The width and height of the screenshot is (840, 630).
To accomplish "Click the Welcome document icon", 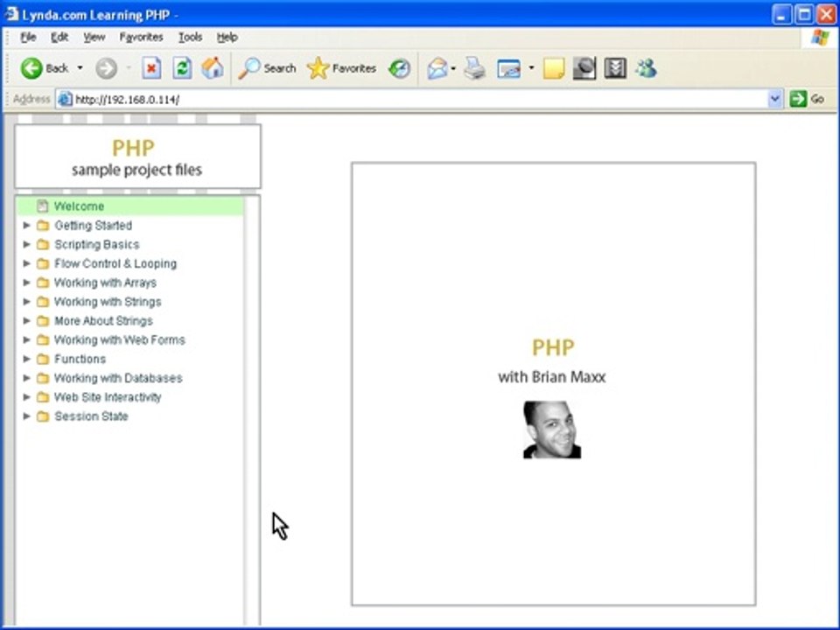I will [42, 206].
